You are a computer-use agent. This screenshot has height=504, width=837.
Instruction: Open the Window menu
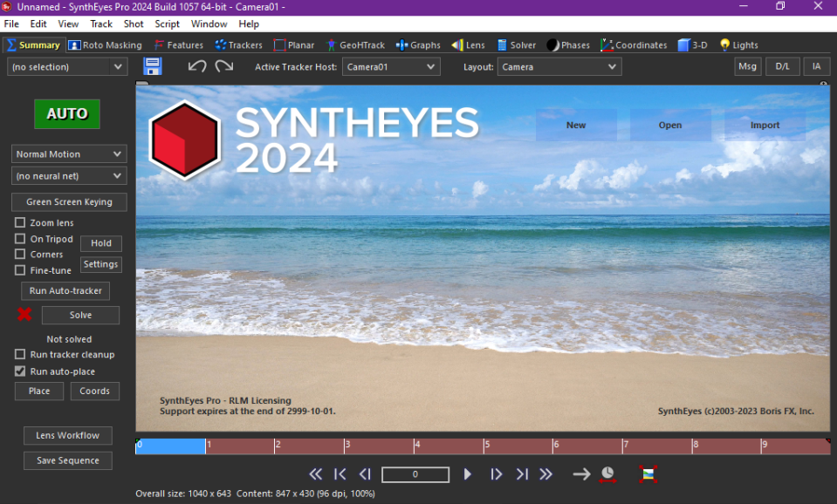coord(209,24)
